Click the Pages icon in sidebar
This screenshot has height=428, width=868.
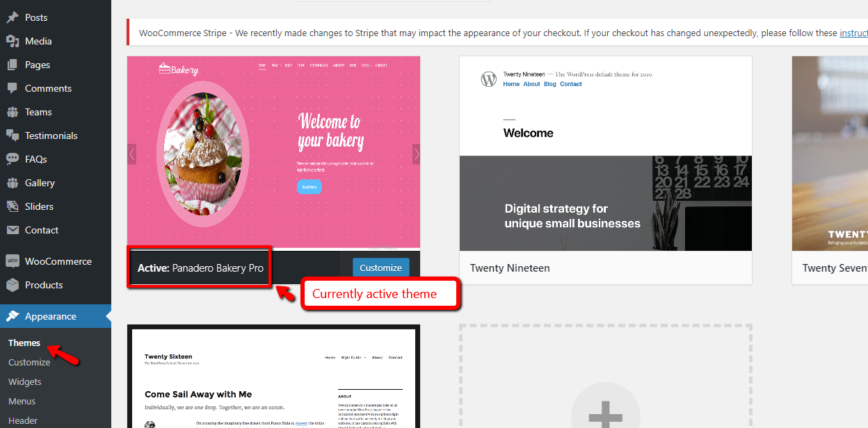coord(13,65)
